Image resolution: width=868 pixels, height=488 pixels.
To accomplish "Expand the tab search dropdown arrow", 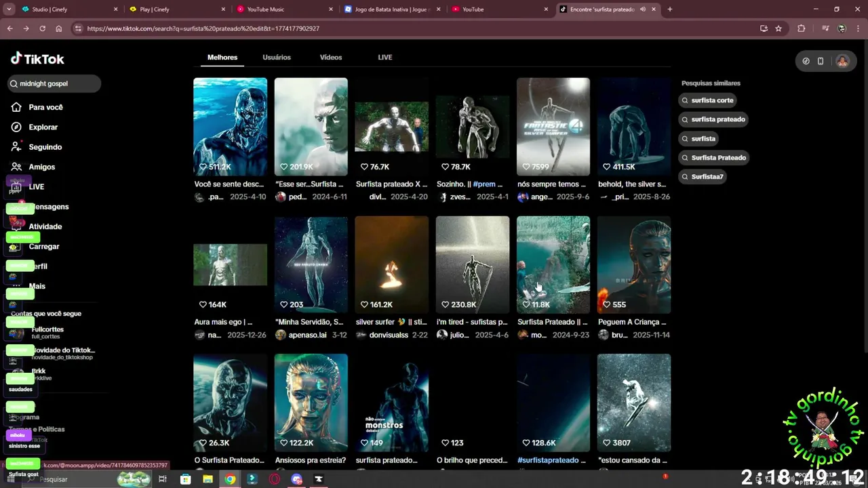I will coord(9,9).
